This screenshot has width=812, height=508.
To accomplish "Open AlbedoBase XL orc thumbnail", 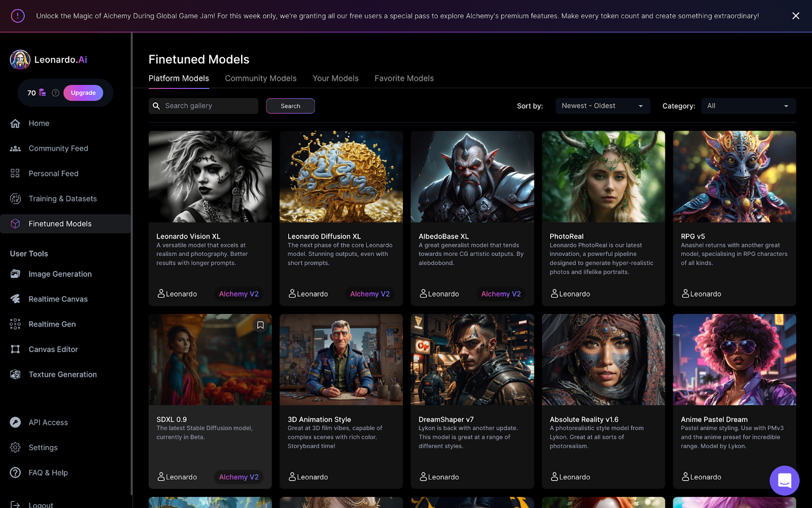I will click(472, 176).
